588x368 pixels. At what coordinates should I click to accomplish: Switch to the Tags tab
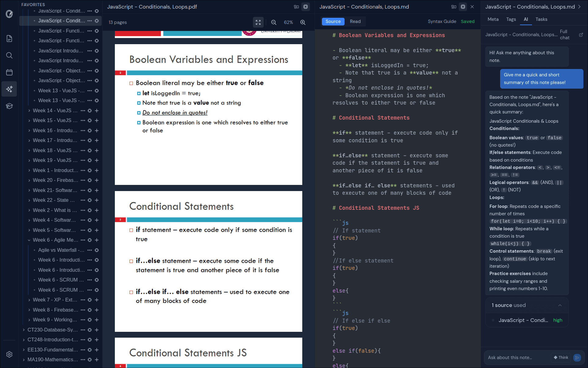pos(511,19)
